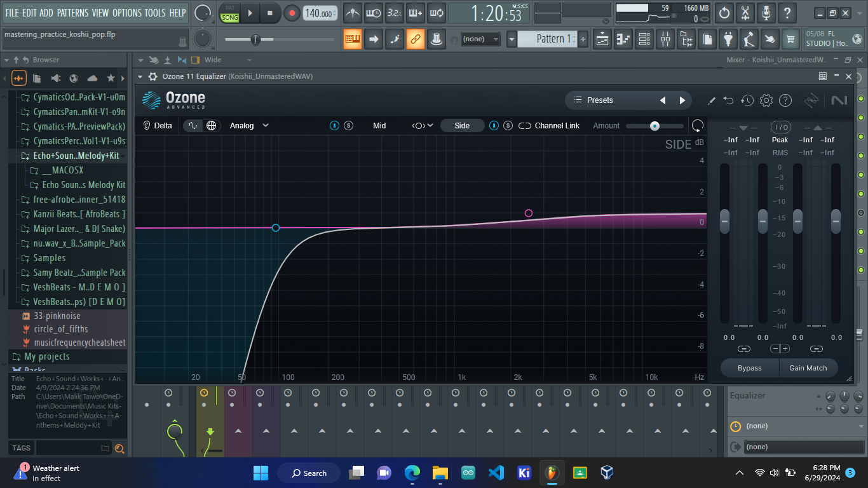Open the Presets dropdown in Ozone
The image size is (868, 488).
click(x=600, y=100)
